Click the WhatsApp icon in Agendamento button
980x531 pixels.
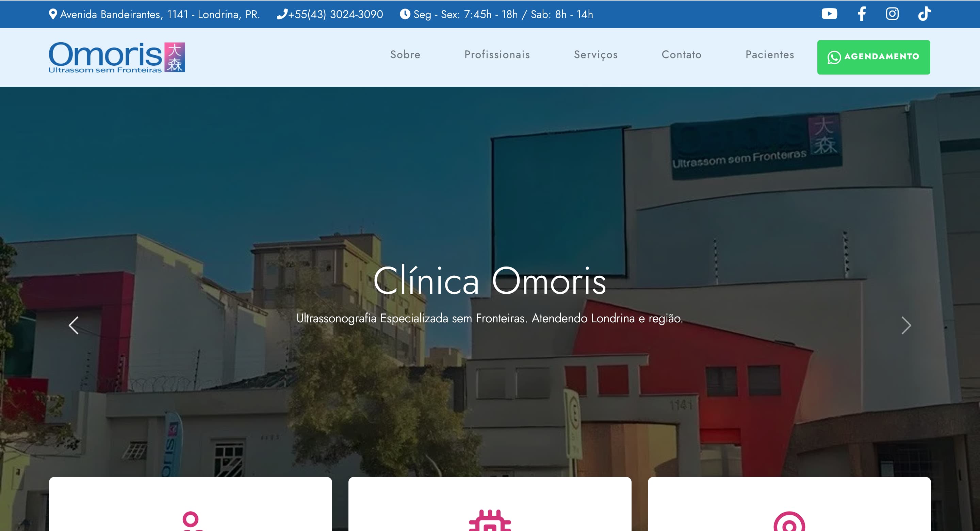(x=834, y=58)
